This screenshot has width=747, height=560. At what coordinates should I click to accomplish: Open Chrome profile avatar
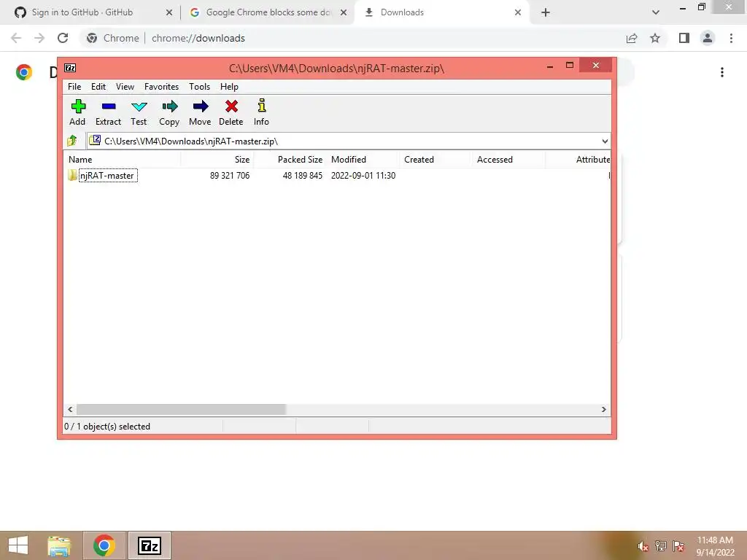coord(708,38)
